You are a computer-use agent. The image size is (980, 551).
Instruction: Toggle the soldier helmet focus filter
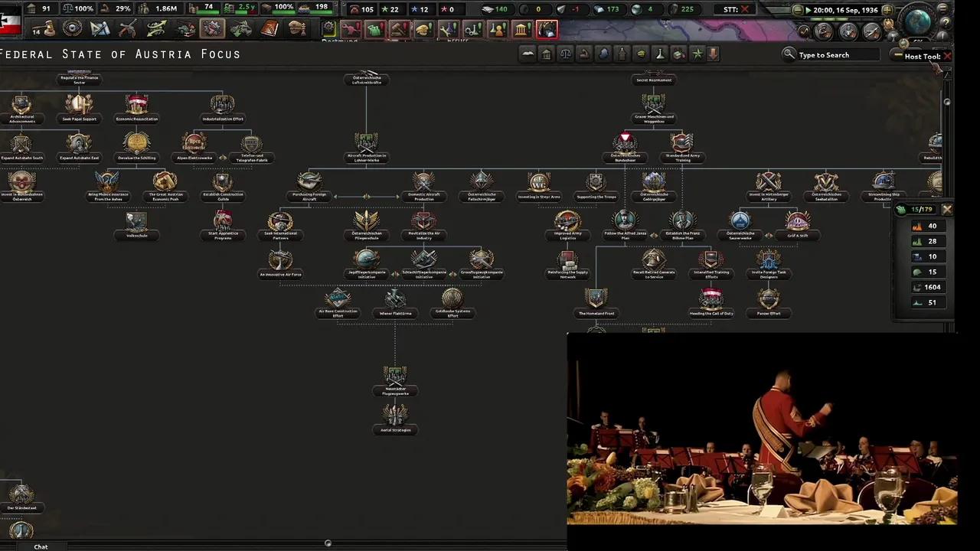pyautogui.click(x=641, y=54)
